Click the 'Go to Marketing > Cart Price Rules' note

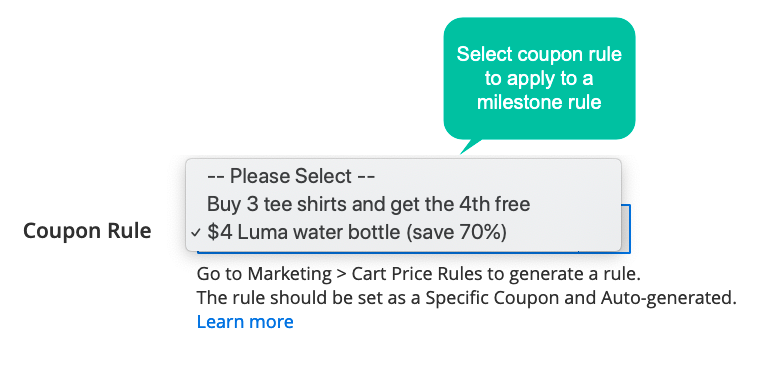(418, 274)
